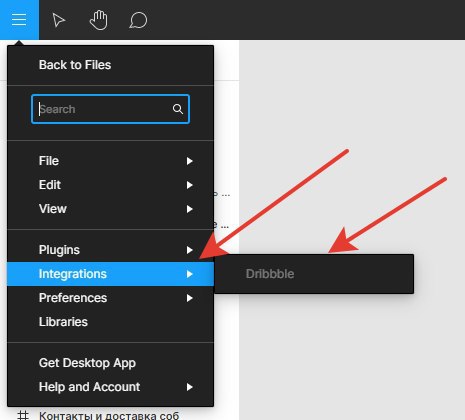Open the Preferences submenu

coord(110,298)
